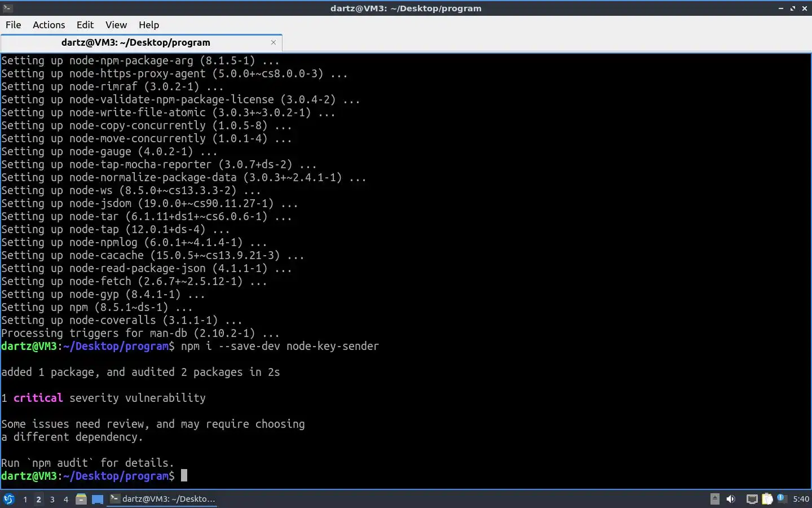Click the line 'Run `npm audit` for details.'
The image size is (812, 508).
87,463
